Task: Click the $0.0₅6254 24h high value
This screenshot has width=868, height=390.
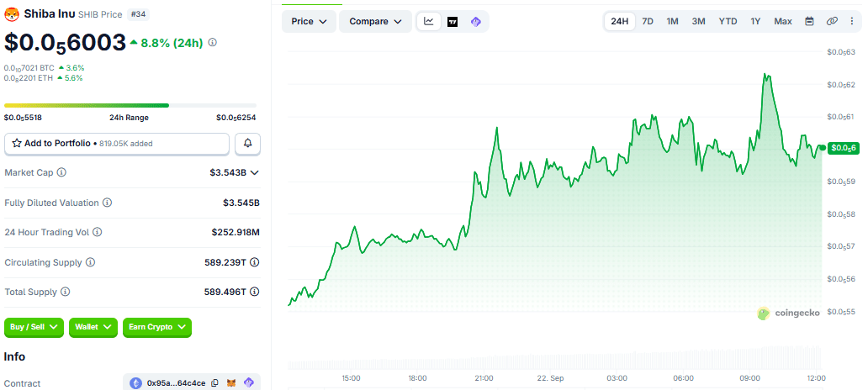Action: pyautogui.click(x=236, y=118)
